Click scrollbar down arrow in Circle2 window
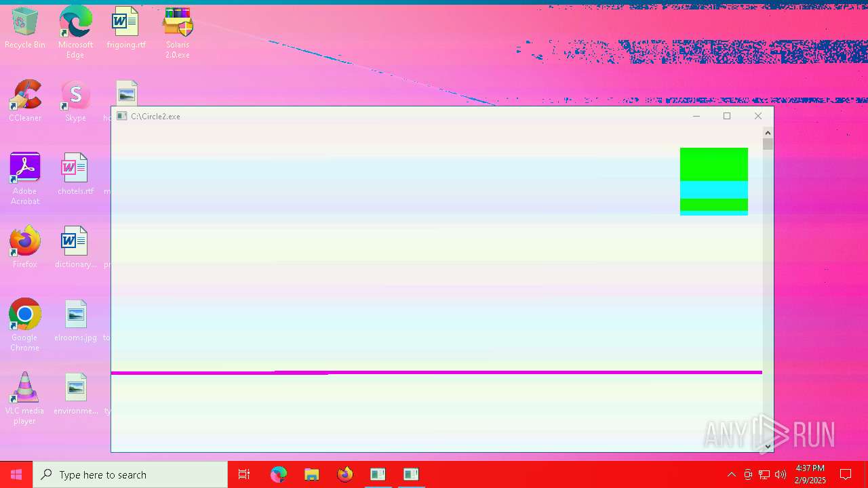Viewport: 868px width, 488px height. coord(768,446)
